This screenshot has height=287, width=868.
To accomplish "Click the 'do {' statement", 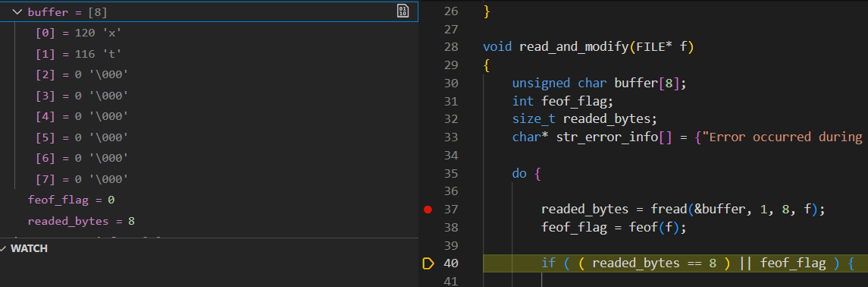I will coord(526,173).
